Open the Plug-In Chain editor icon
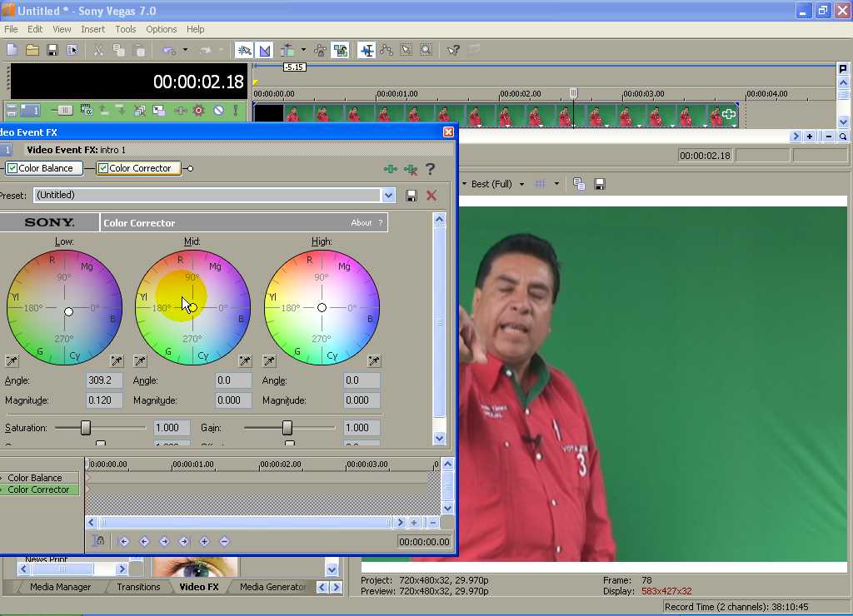The image size is (853, 616). click(390, 169)
